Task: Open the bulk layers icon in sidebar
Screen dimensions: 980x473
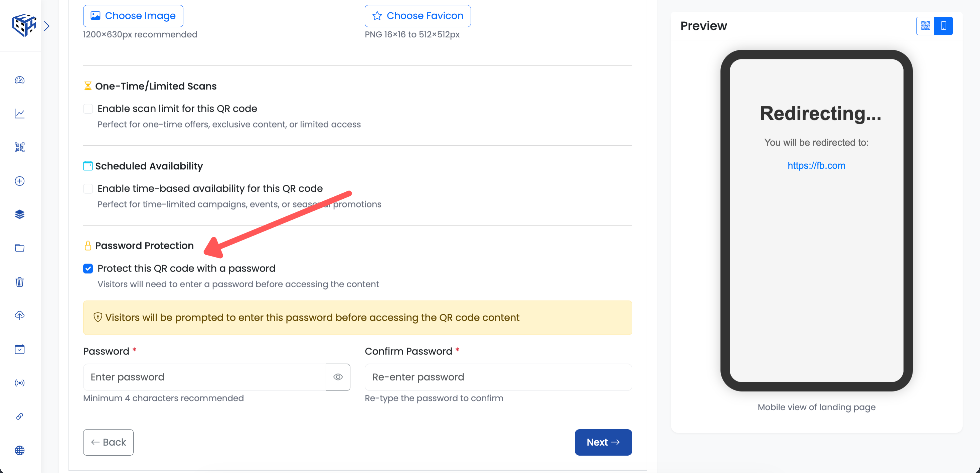Action: click(19, 214)
